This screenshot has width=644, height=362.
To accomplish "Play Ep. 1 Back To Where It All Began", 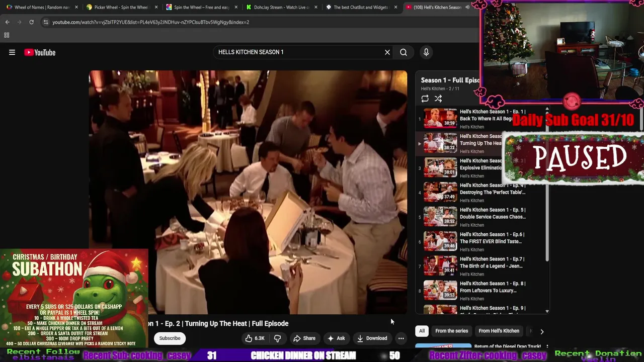I will [x=480, y=119].
